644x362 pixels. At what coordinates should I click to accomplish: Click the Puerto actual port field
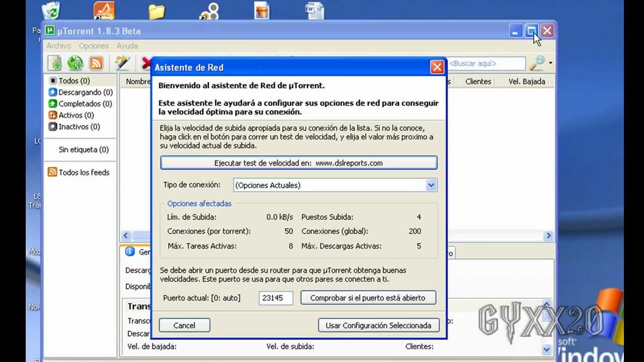coord(275,298)
